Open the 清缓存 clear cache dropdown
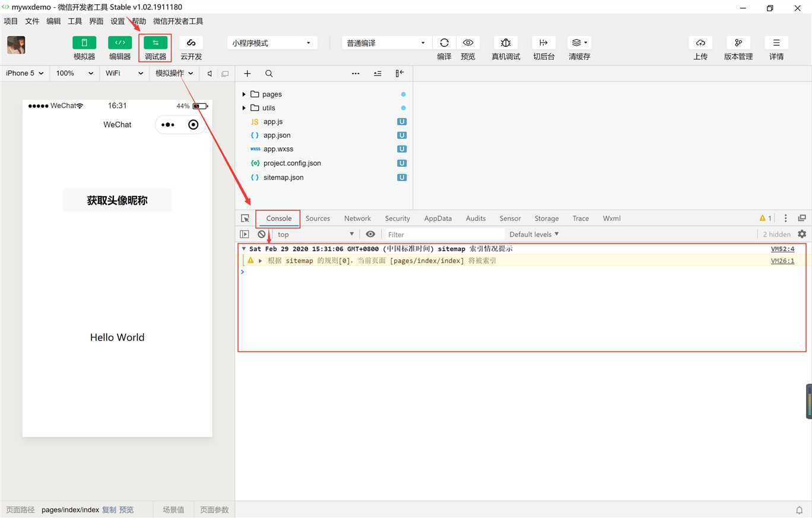 [x=579, y=43]
